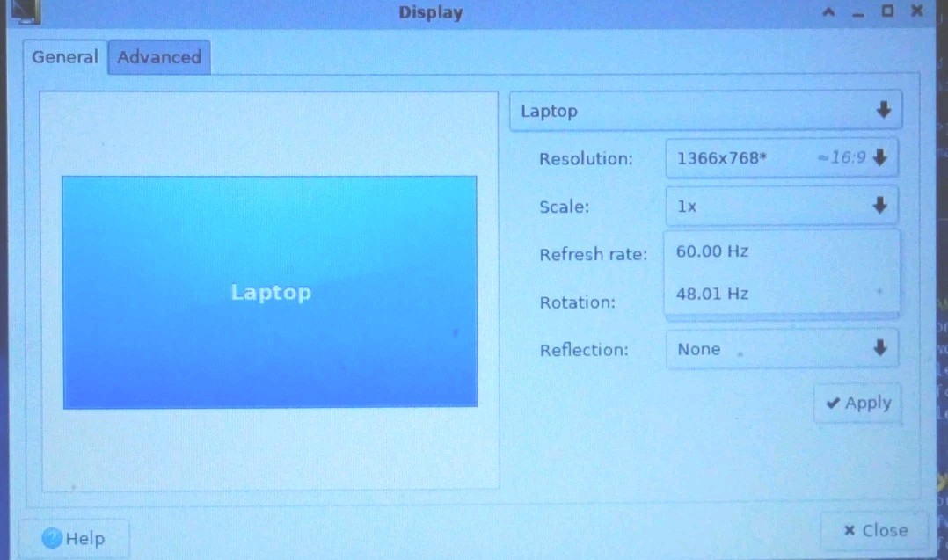Click the Close button's x icon
This screenshot has width=948, height=560.
pyautogui.click(x=850, y=530)
